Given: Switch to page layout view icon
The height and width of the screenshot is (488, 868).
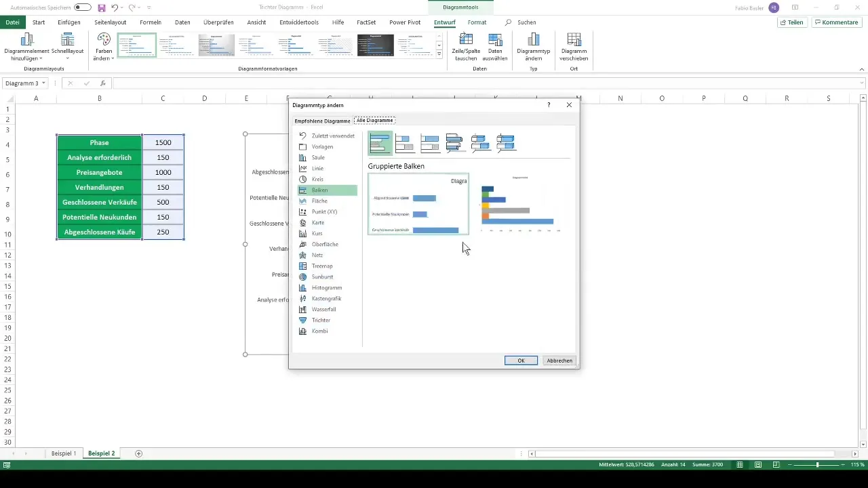Looking at the screenshot, I should (x=758, y=465).
